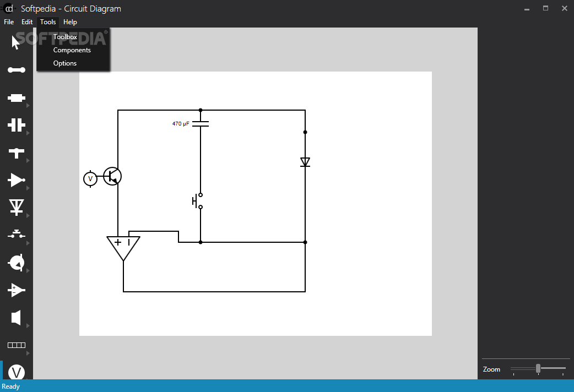Select the op-amp component tool
The image size is (574, 392).
tap(17, 290)
